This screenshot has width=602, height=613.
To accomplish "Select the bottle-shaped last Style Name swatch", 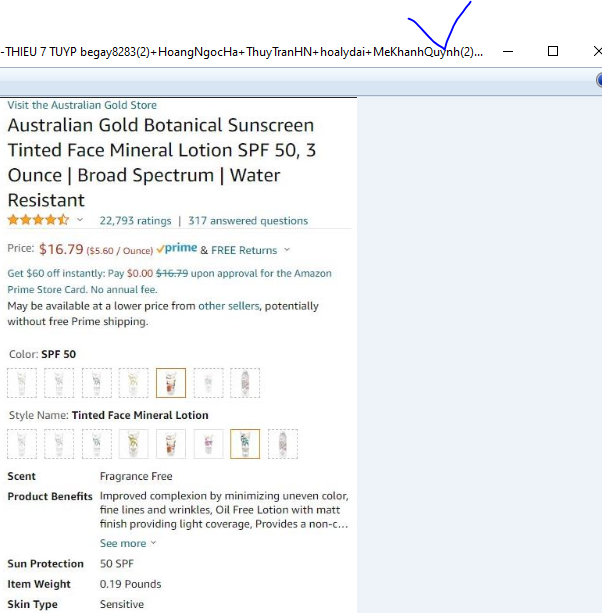I will pos(283,444).
